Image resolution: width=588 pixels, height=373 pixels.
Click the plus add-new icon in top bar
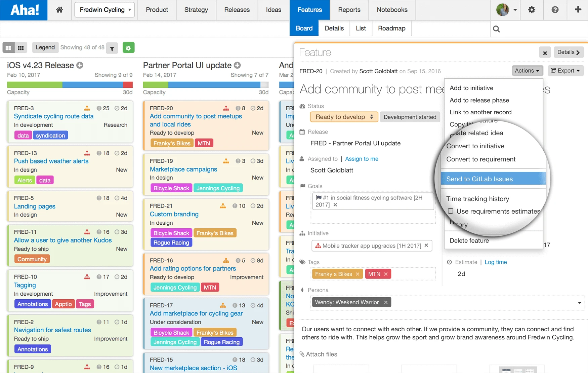pyautogui.click(x=578, y=9)
